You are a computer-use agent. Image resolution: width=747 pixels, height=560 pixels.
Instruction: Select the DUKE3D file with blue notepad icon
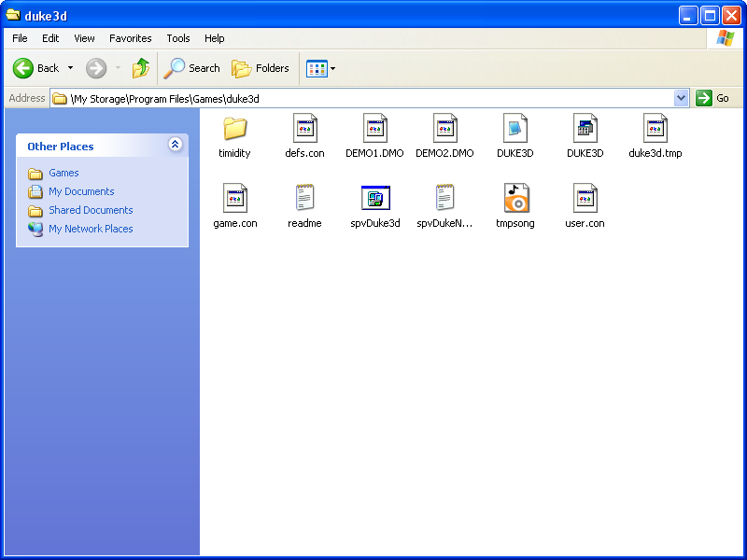[x=515, y=128]
